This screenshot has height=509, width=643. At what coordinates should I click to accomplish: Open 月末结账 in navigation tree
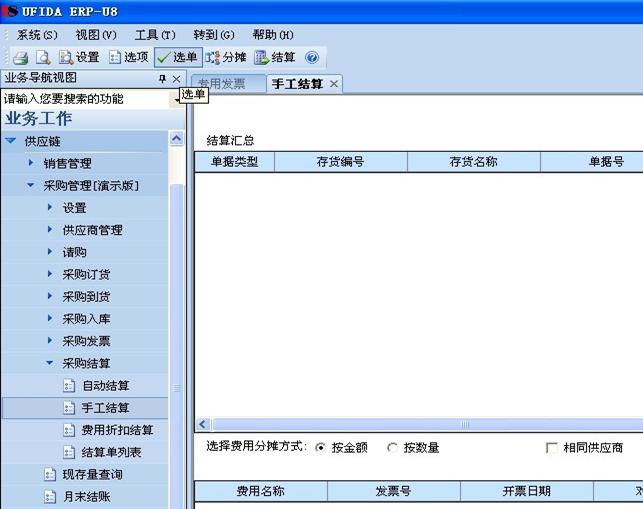(x=87, y=497)
